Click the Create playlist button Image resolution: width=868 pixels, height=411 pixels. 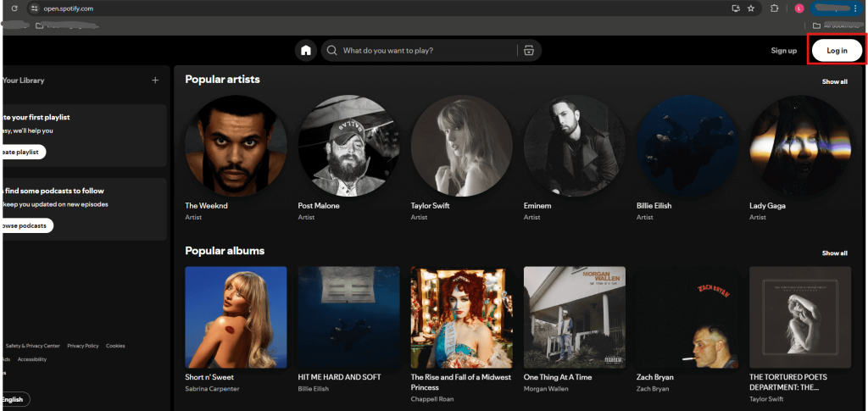tap(23, 153)
